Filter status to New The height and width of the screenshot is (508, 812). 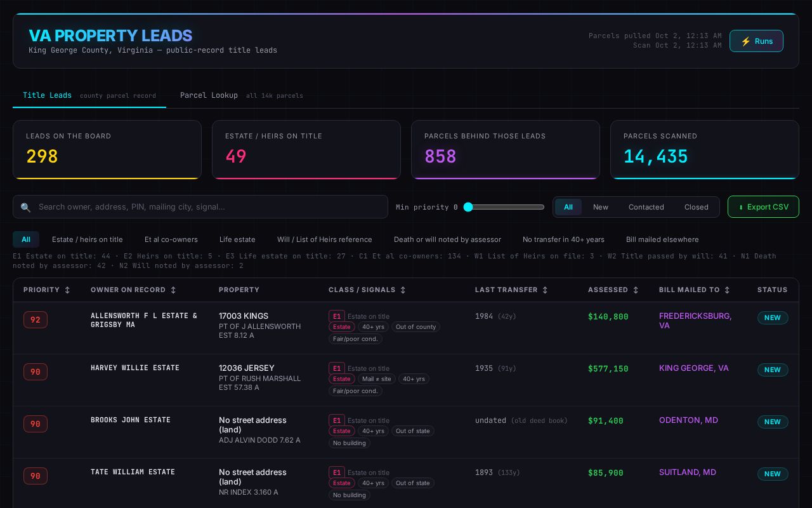tap(601, 207)
